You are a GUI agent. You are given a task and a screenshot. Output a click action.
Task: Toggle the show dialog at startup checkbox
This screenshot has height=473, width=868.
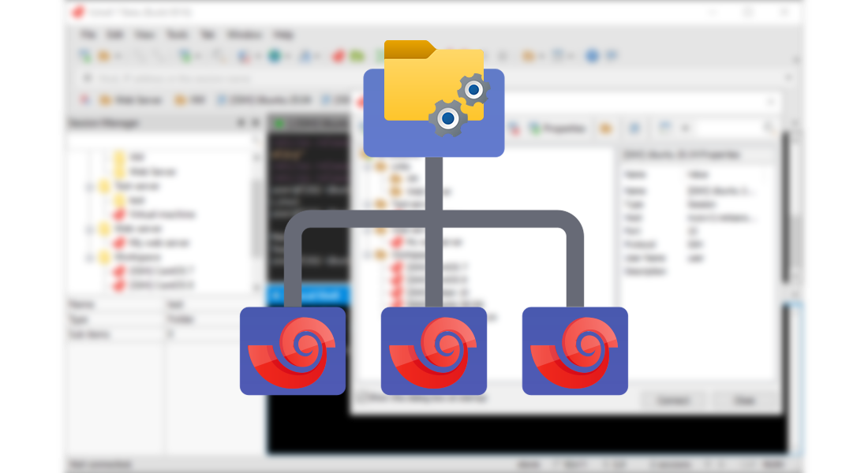(x=363, y=397)
